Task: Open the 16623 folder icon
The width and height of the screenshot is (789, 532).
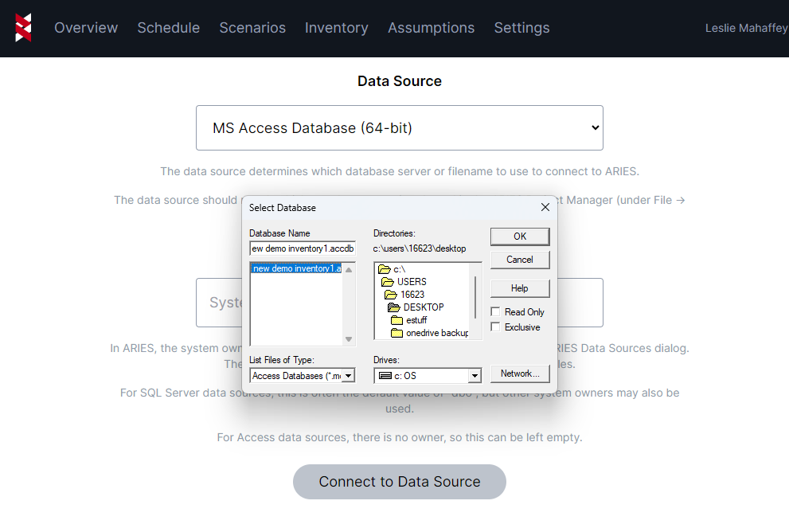Action: 391,295
